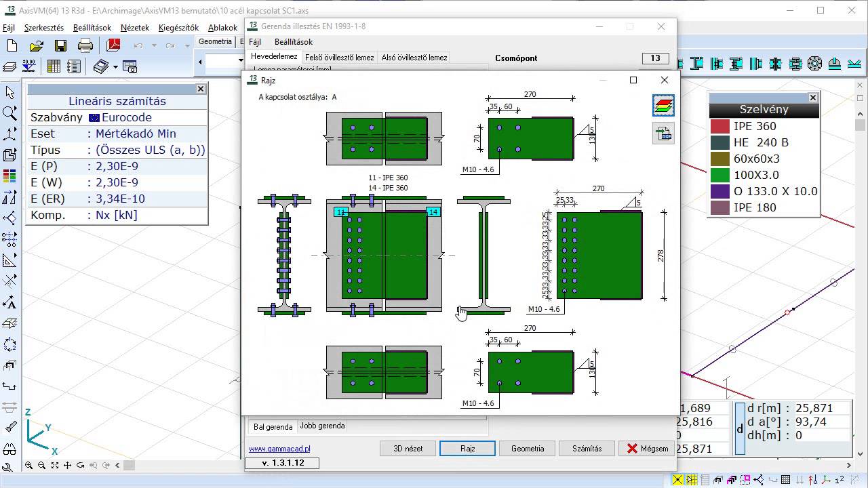Screen dimensions: 868x488
Task: Click the Számítás button
Action: (587, 448)
